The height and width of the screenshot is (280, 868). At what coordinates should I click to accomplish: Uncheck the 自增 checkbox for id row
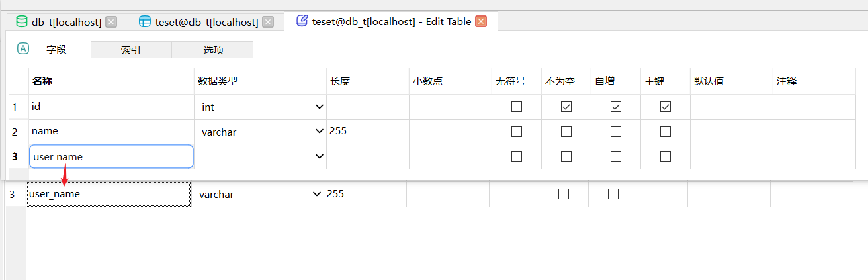616,107
